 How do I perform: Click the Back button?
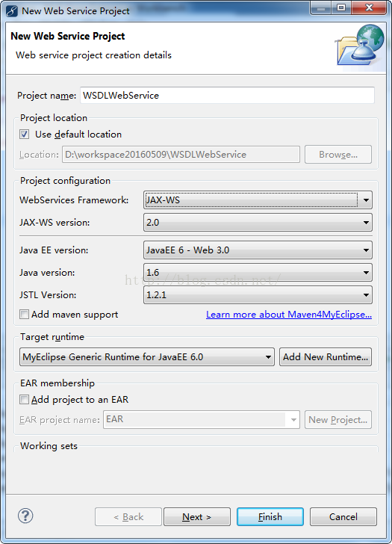(x=128, y=517)
